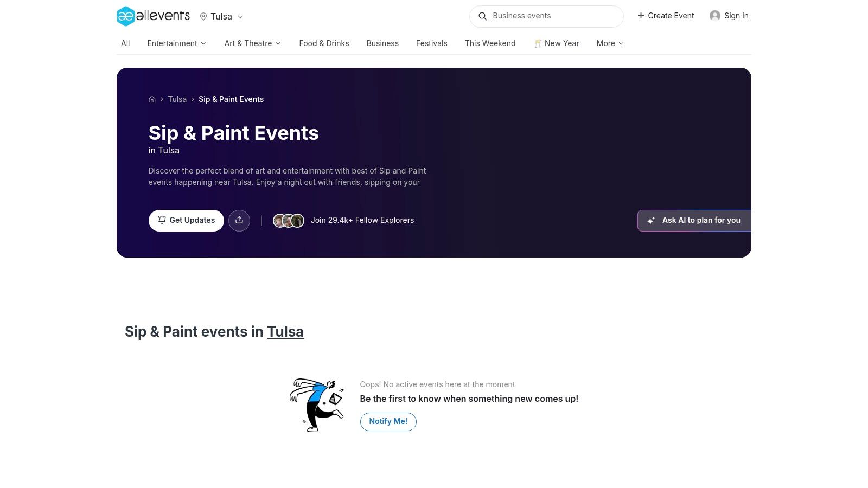Open the Art & Theatre dropdown
The height and width of the screenshot is (488, 868).
tap(252, 43)
